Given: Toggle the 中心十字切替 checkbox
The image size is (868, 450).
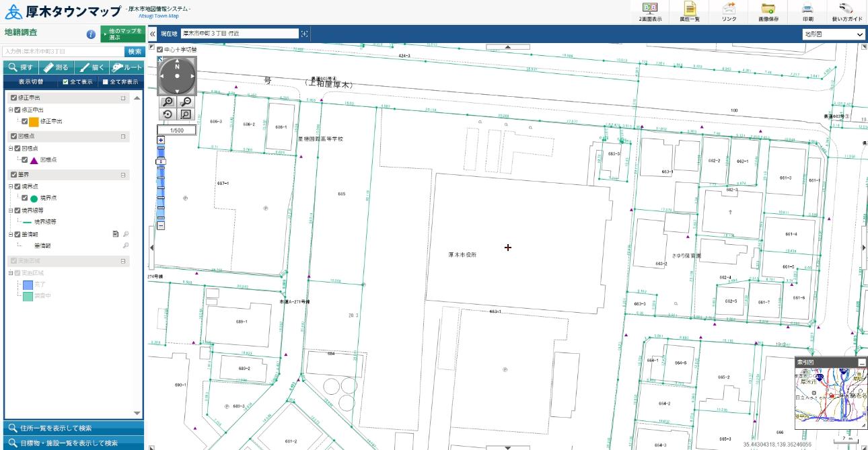Looking at the screenshot, I should pyautogui.click(x=160, y=49).
